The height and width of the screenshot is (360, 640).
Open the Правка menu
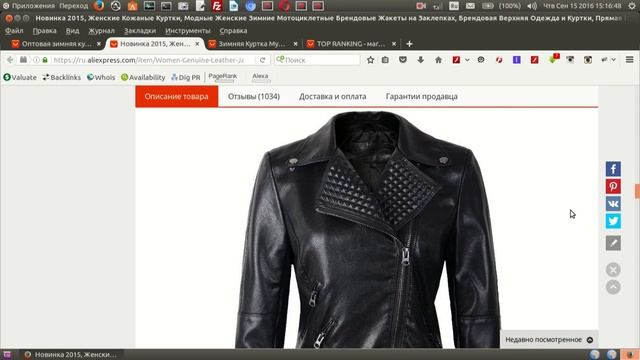point(44,31)
